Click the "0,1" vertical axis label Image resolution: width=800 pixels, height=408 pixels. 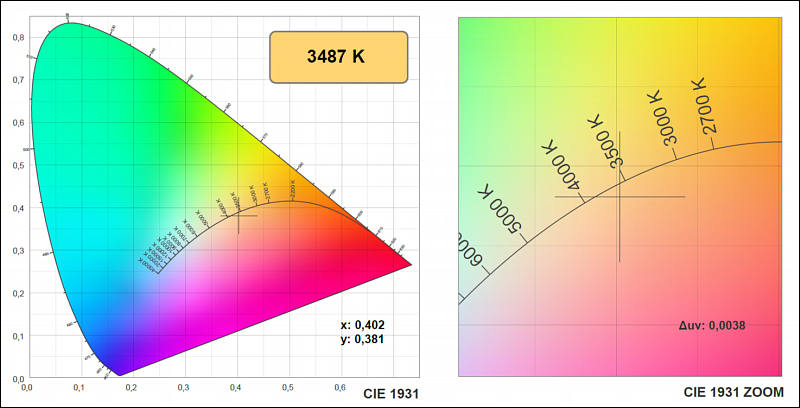18,336
